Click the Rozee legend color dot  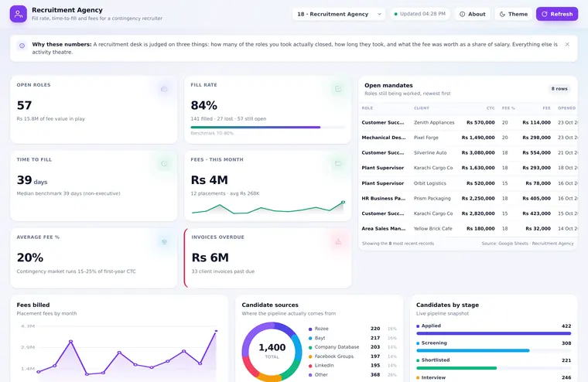click(x=310, y=329)
